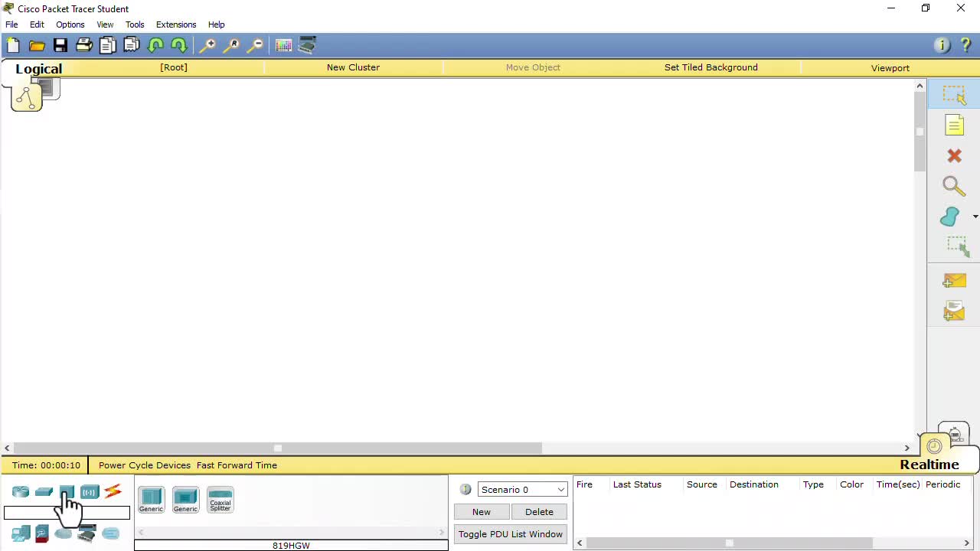Image resolution: width=980 pixels, height=551 pixels.
Task: Open the Extensions menu
Action: [x=175, y=24]
